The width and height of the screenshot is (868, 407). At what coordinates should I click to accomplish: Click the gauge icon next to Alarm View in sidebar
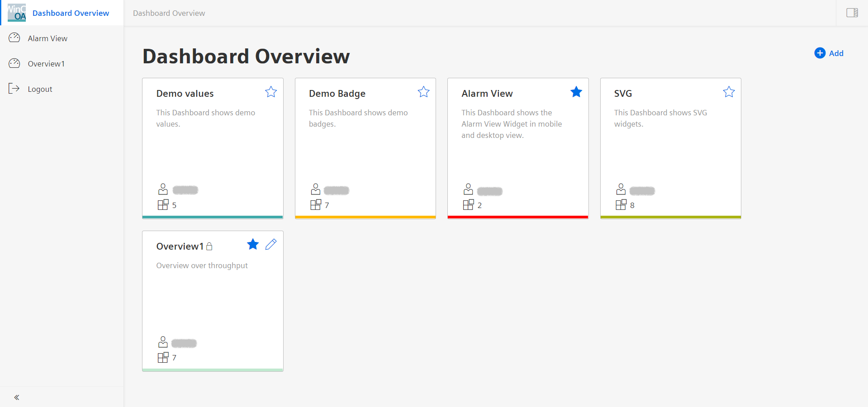tap(14, 38)
